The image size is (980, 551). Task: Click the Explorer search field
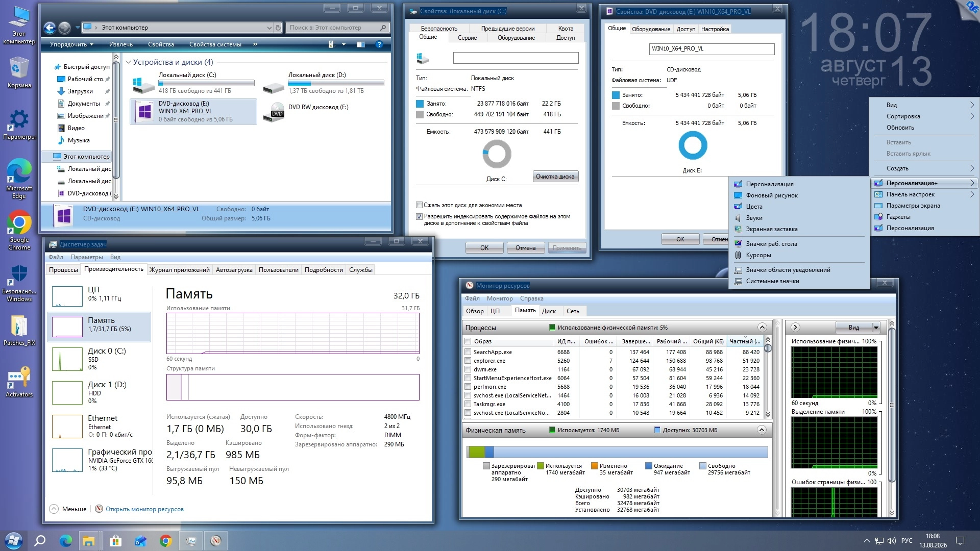[337, 28]
